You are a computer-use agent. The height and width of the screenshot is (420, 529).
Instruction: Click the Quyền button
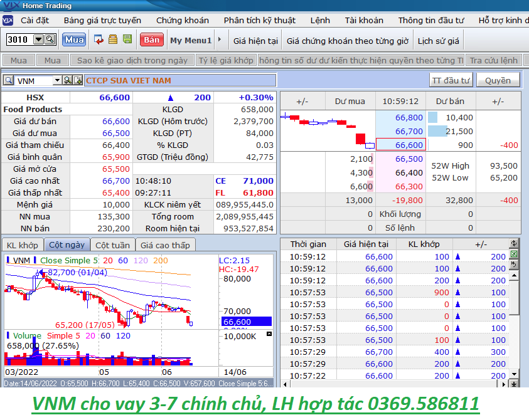(x=498, y=81)
